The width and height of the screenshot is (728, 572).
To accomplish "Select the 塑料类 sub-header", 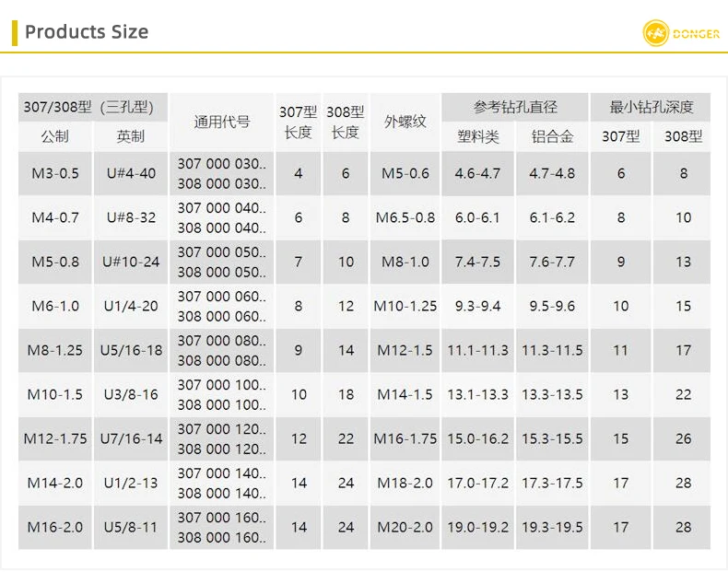I will (477, 136).
